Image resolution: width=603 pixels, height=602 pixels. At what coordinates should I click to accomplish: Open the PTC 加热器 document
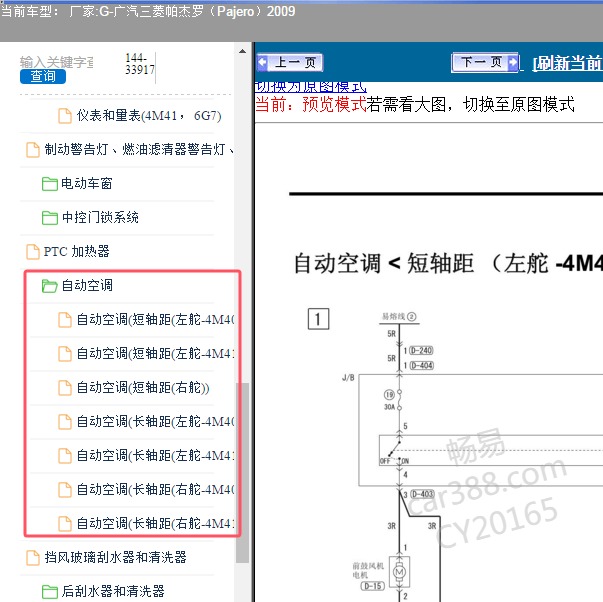coord(77,251)
